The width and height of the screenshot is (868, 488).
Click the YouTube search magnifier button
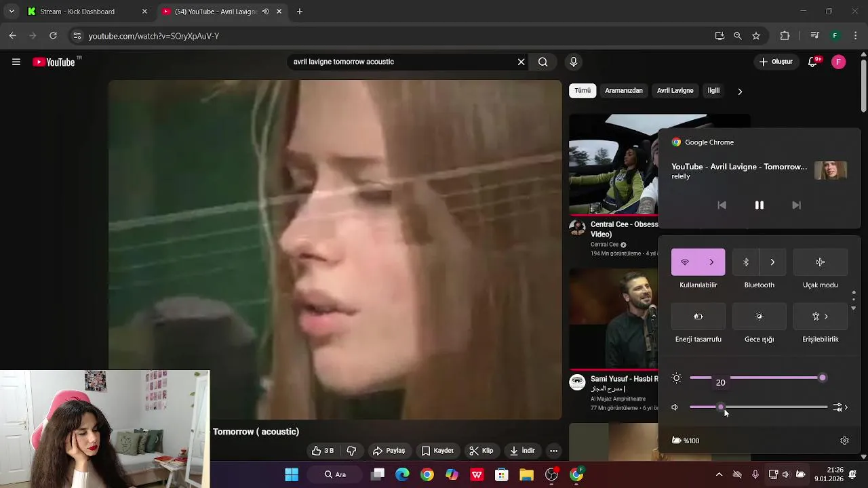point(543,62)
